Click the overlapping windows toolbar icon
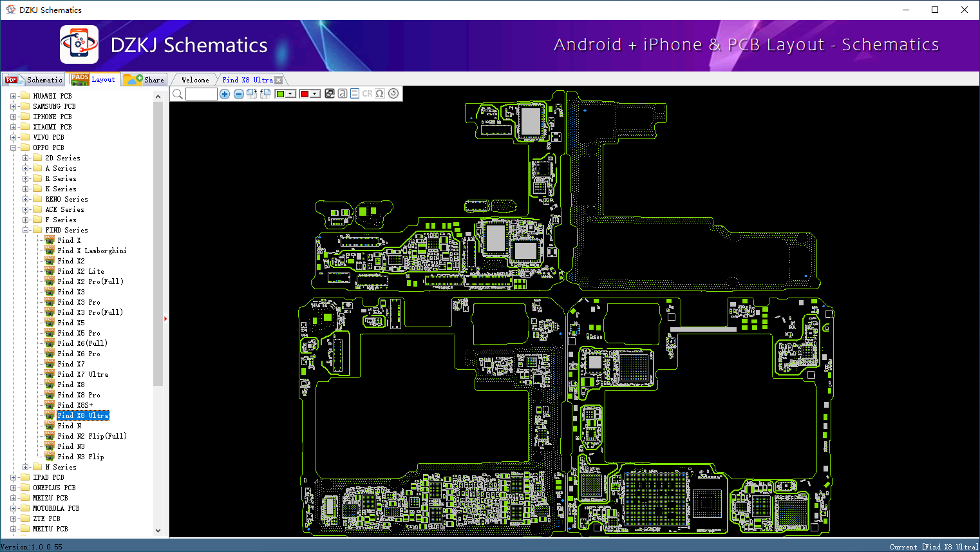This screenshot has width=980, height=552. [x=330, y=93]
